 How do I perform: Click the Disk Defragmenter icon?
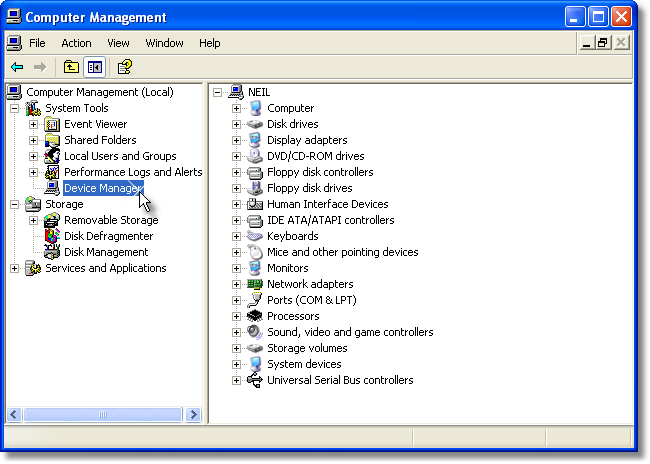pyautogui.click(x=52, y=236)
